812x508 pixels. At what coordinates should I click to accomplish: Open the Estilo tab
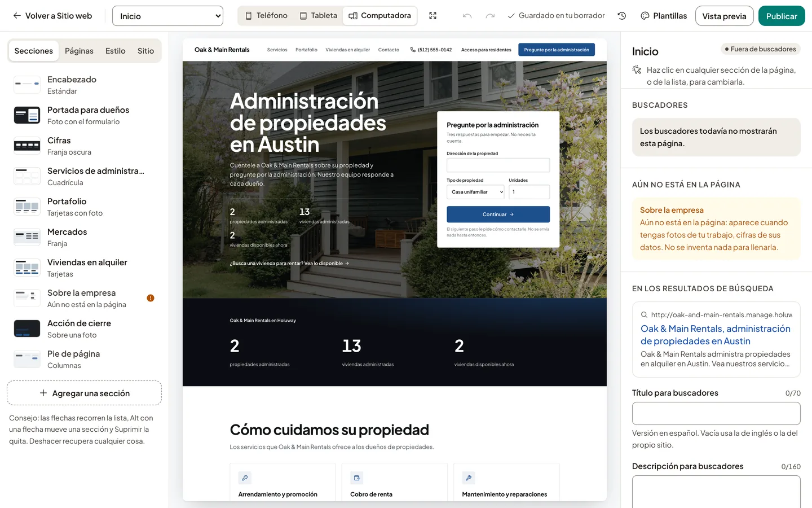[x=116, y=51]
